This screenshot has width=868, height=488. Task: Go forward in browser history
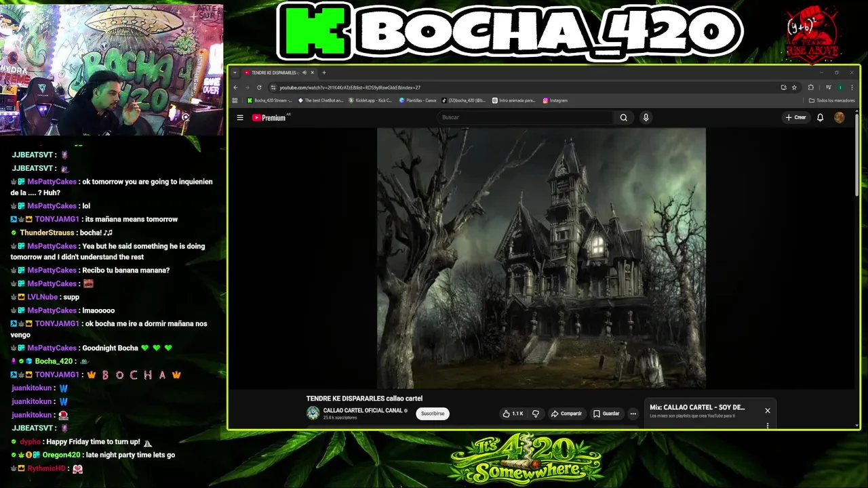pos(247,87)
